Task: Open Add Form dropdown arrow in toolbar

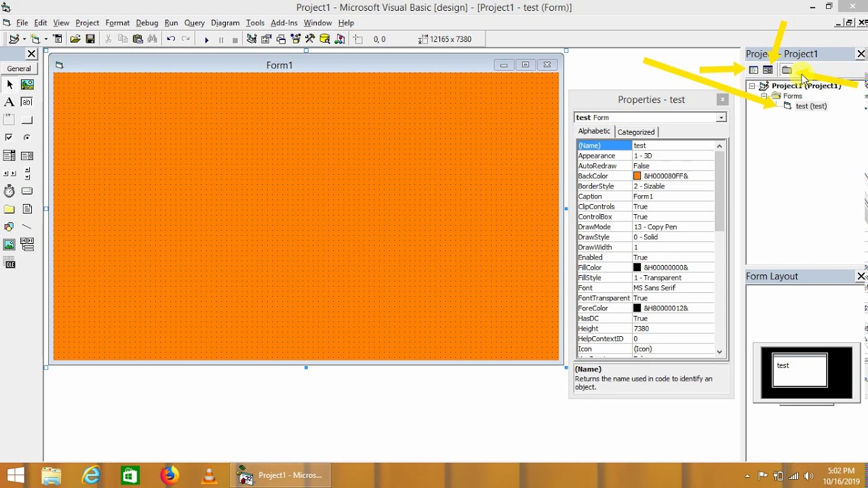Action: (x=45, y=39)
